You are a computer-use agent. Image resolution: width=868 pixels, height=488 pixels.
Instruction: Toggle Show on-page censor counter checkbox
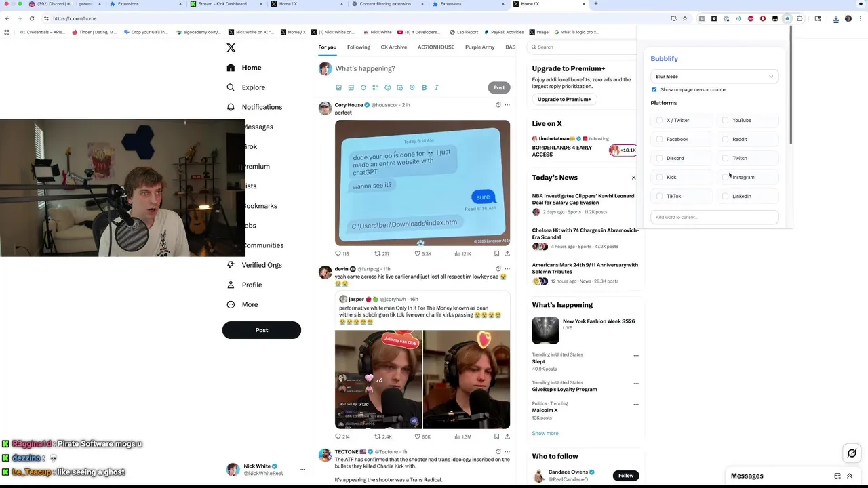654,89
